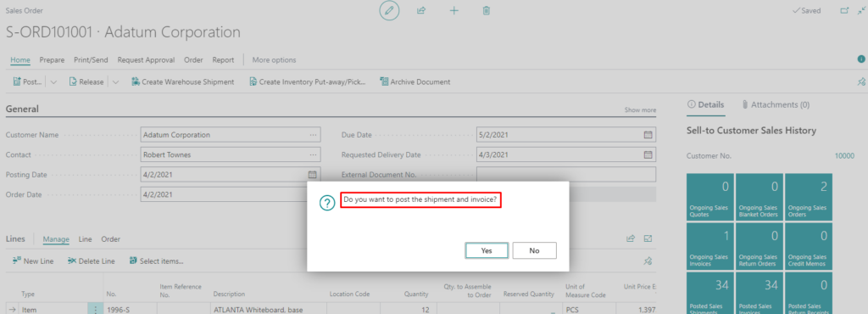The height and width of the screenshot is (314, 868).
Task: Click Create Inventory Put-away/Pick
Action: [307, 82]
